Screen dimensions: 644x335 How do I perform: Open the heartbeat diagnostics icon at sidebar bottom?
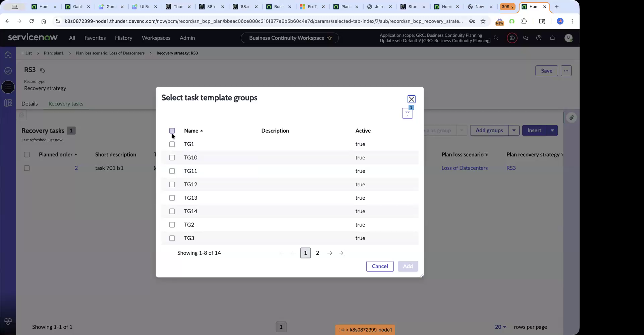(8, 322)
